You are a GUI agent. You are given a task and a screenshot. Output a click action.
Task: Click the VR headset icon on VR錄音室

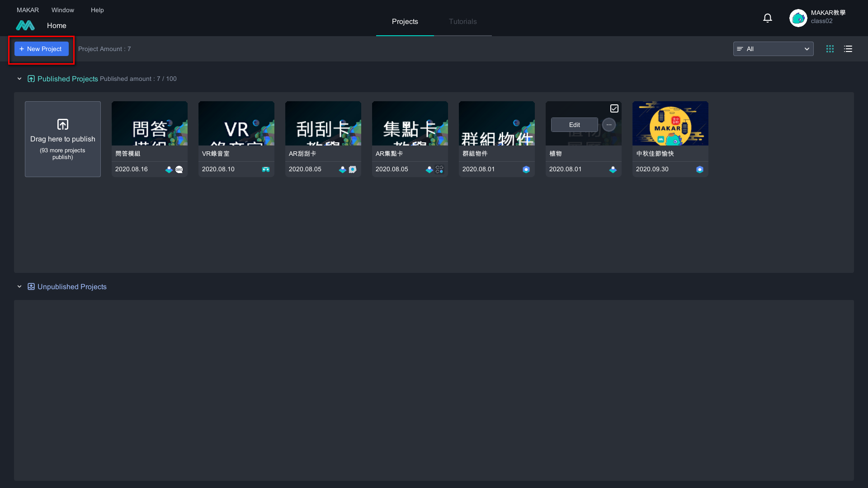(x=265, y=169)
